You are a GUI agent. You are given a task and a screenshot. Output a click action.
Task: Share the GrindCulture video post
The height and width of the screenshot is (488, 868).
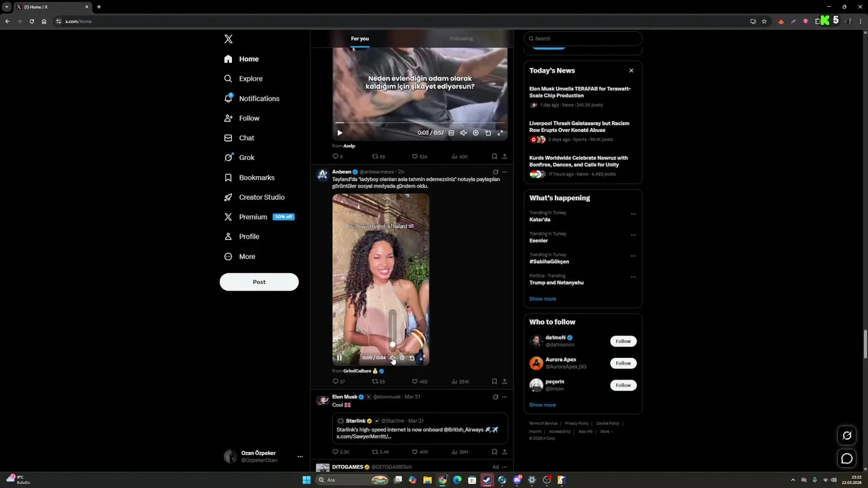[x=505, y=382]
